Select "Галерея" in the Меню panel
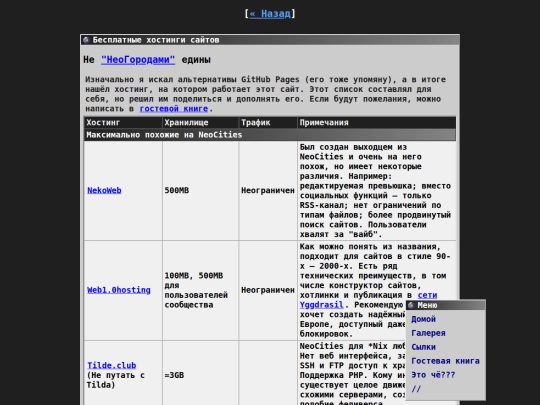 coord(428,333)
